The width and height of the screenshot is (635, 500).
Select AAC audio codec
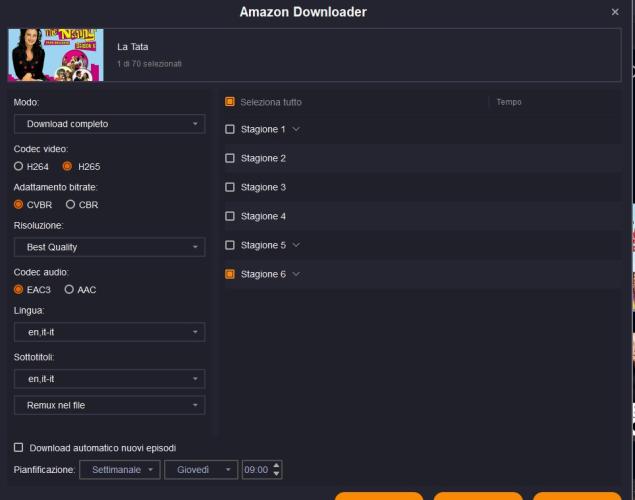(69, 289)
